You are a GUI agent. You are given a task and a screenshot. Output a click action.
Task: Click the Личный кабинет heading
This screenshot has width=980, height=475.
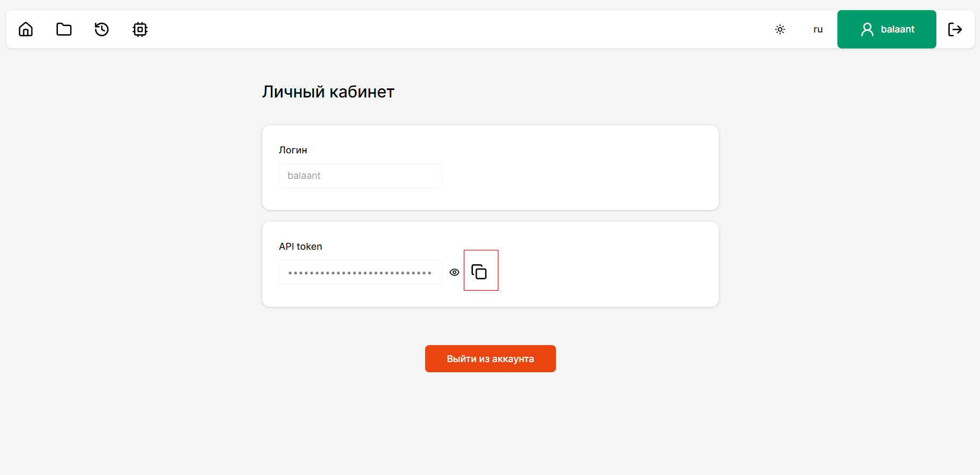(328, 92)
